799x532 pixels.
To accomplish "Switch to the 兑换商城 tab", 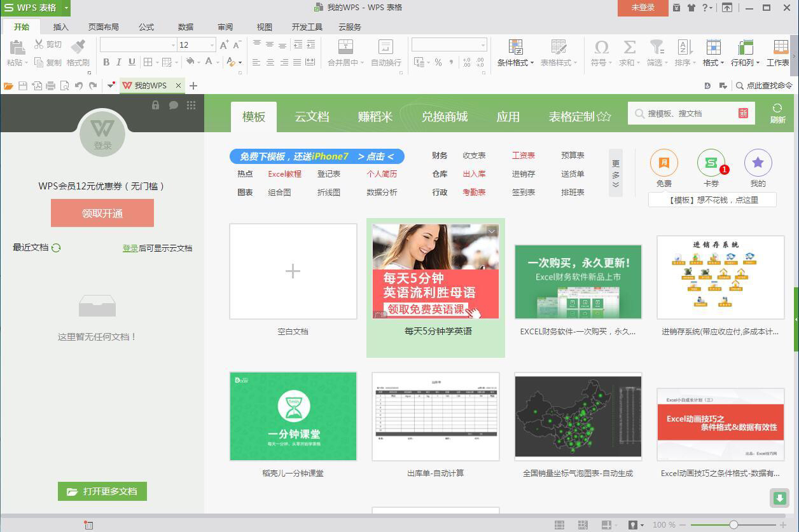I will click(x=444, y=116).
